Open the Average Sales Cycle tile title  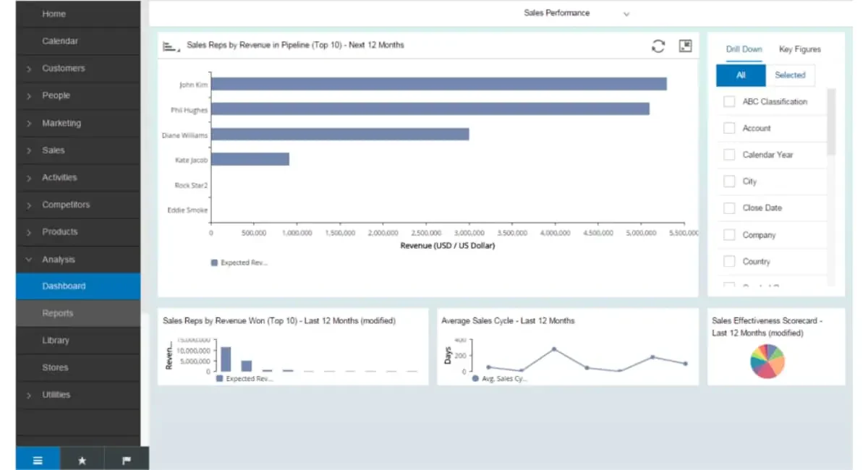click(508, 320)
